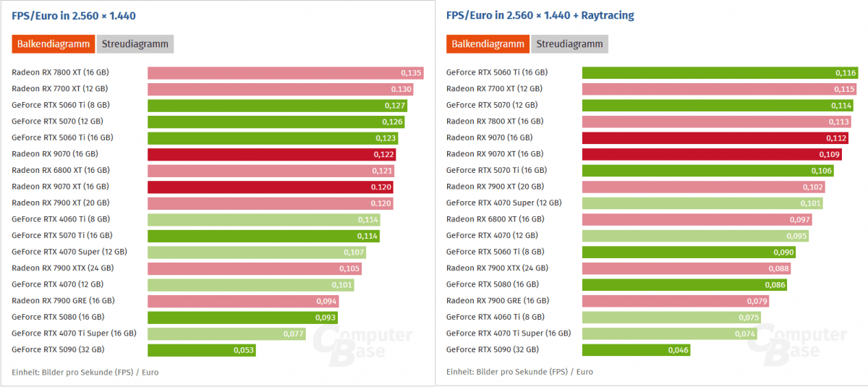The image size is (868, 387).
Task: Click Raytracing bar valued 0,115
Action: click(x=719, y=89)
